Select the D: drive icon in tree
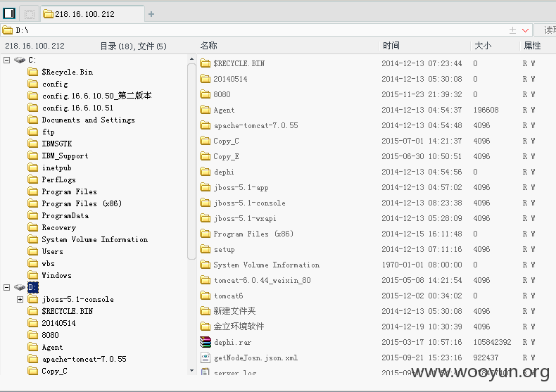Viewport: 556px width, 392px height. (20, 287)
